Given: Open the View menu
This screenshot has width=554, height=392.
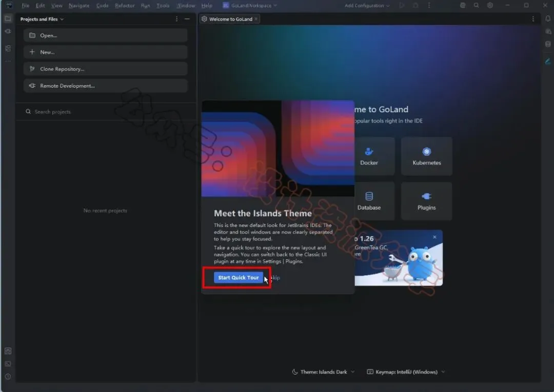Looking at the screenshot, I should point(56,5).
